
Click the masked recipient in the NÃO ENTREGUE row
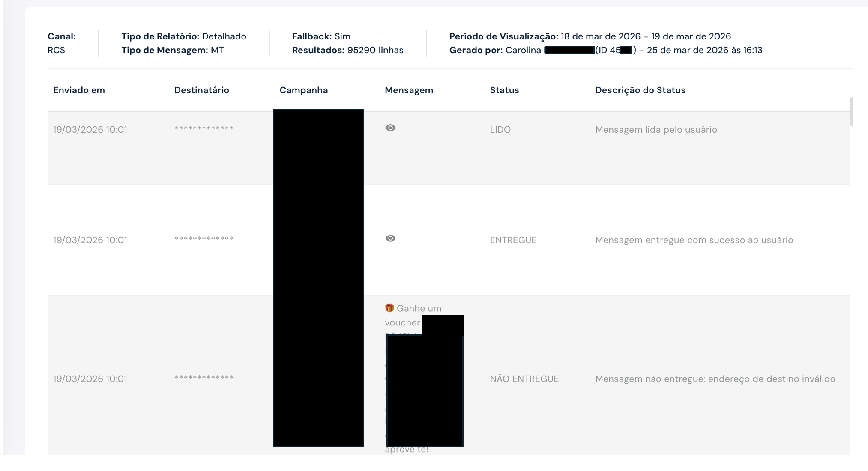[x=204, y=378]
